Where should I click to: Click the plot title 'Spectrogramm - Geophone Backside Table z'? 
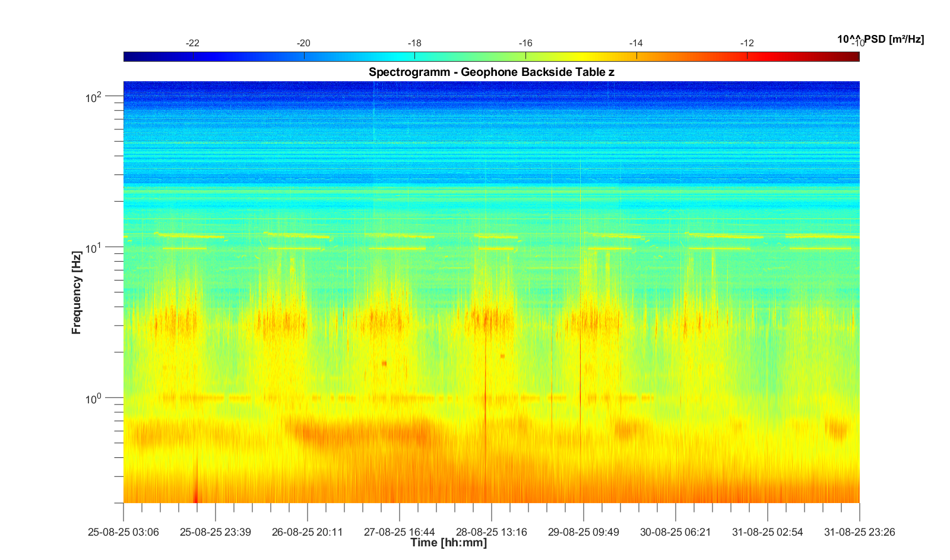click(x=491, y=72)
